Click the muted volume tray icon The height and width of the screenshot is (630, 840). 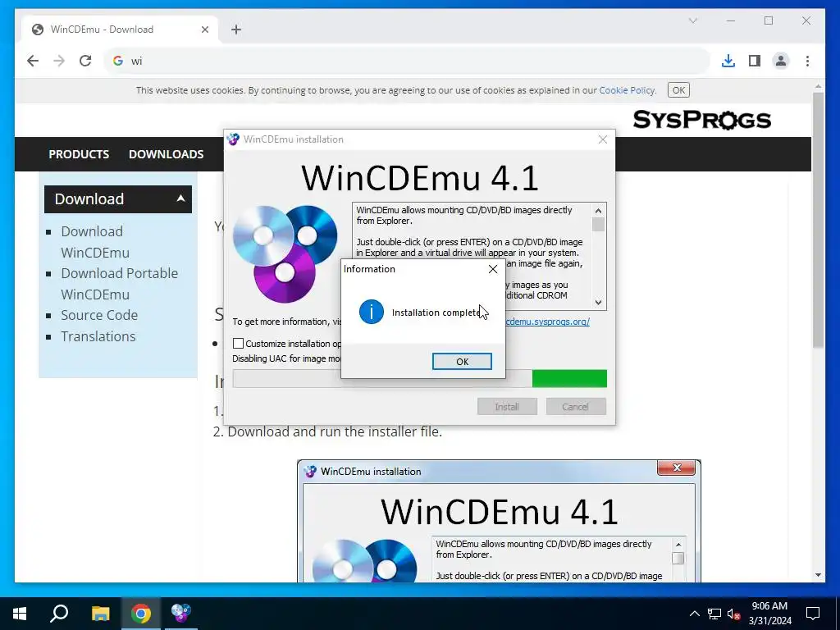pyautogui.click(x=734, y=614)
